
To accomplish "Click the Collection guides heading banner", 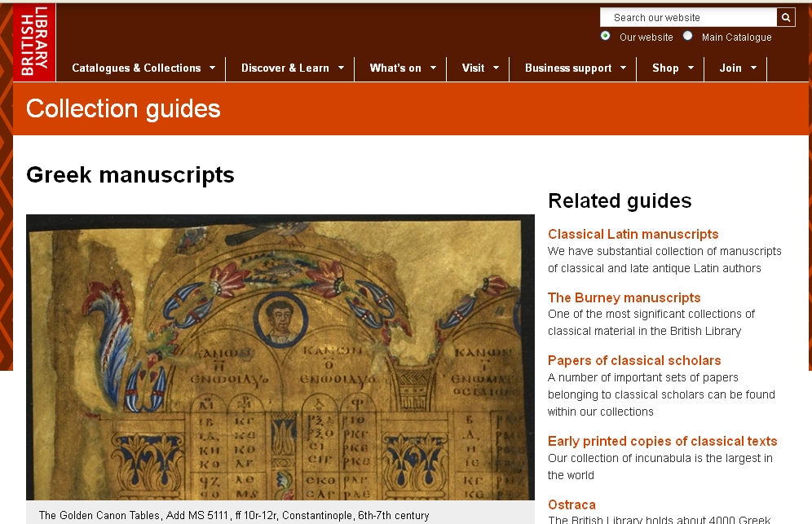I will click(x=123, y=108).
